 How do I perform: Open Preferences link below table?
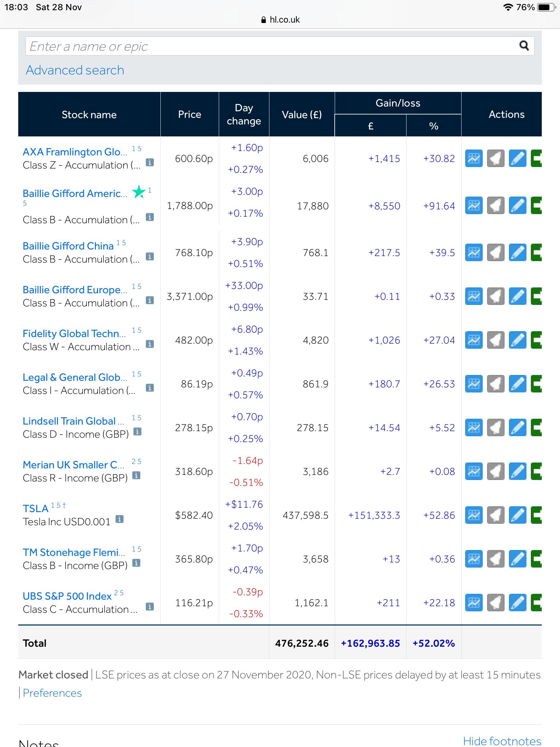52,693
